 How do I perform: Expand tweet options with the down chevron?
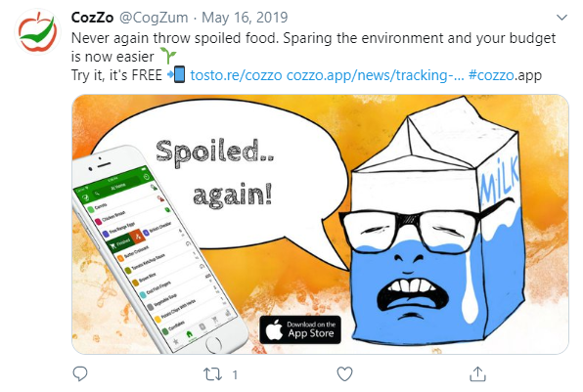point(561,17)
